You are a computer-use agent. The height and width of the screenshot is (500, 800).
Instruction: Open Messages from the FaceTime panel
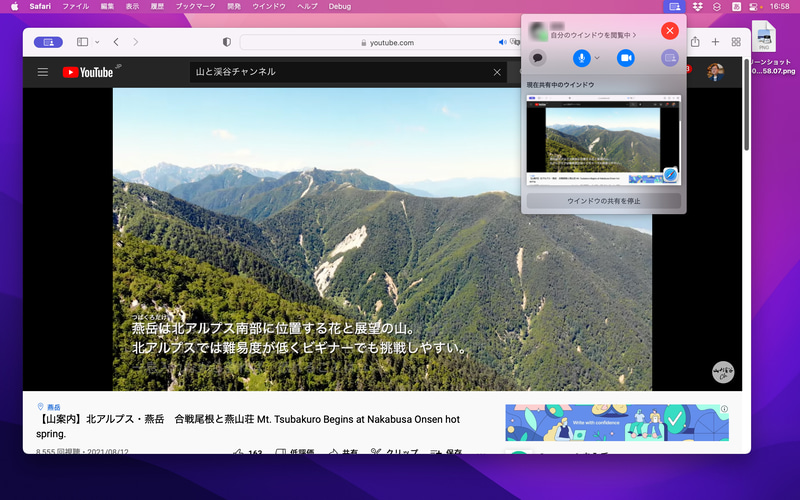(537, 58)
